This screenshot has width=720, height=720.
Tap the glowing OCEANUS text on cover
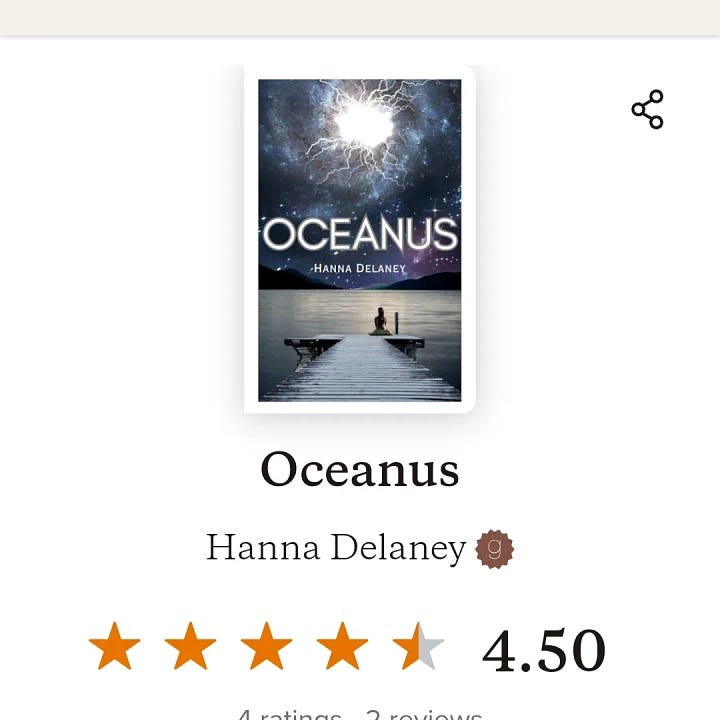(360, 234)
